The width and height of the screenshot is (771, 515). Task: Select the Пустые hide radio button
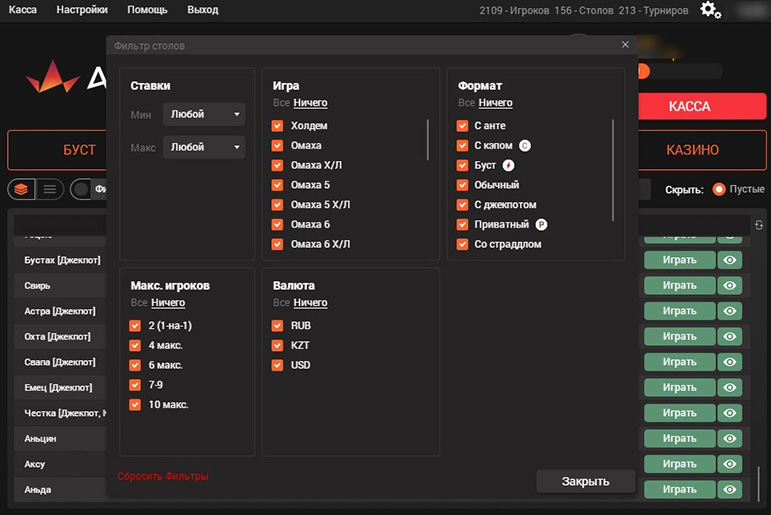tap(719, 189)
